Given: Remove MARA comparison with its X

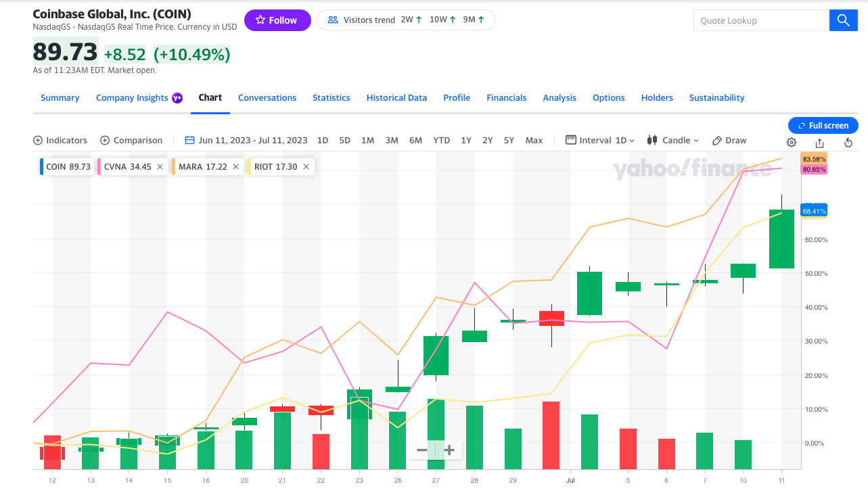Looking at the screenshot, I should 236,166.
